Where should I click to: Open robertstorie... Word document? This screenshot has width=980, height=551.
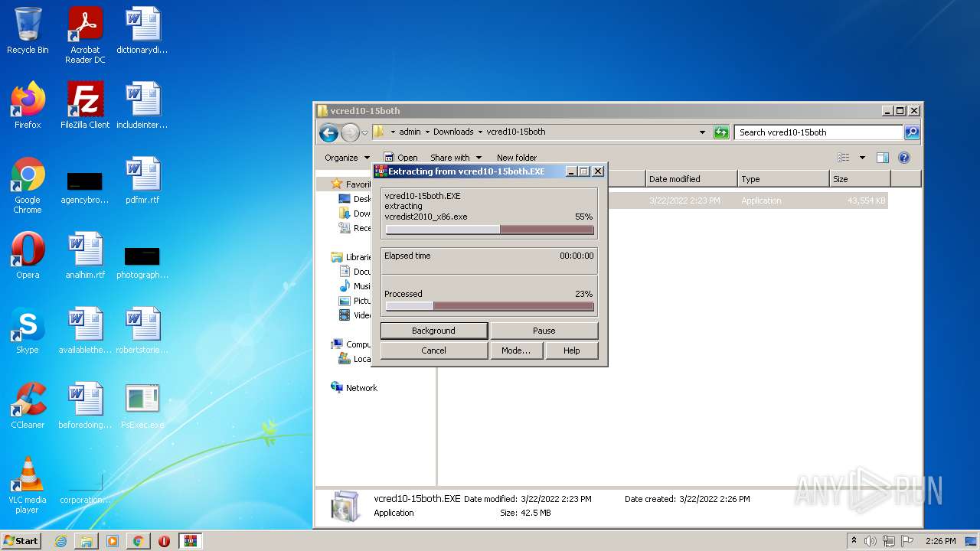(142, 331)
